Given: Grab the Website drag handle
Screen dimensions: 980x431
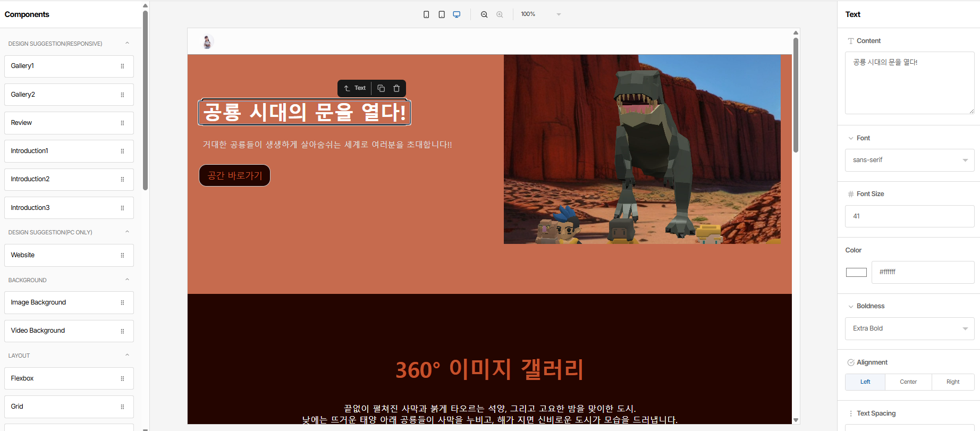Looking at the screenshot, I should click(122, 255).
